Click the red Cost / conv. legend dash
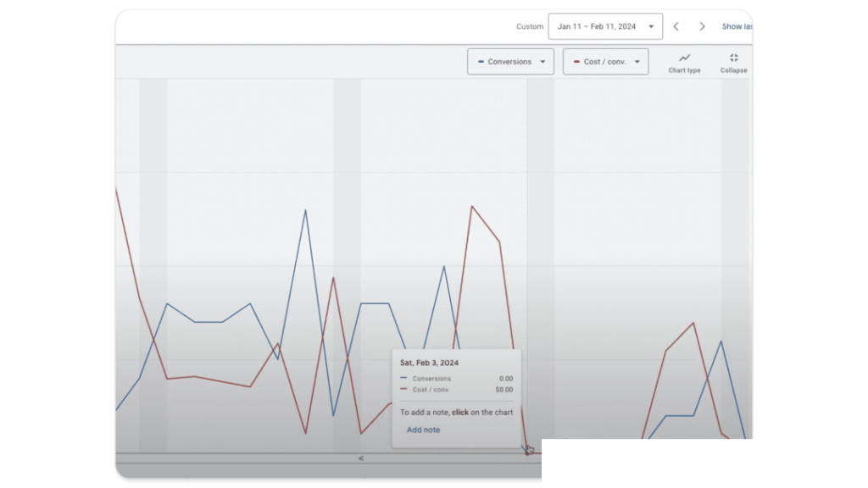The width and height of the screenshot is (868, 488). (x=577, y=61)
